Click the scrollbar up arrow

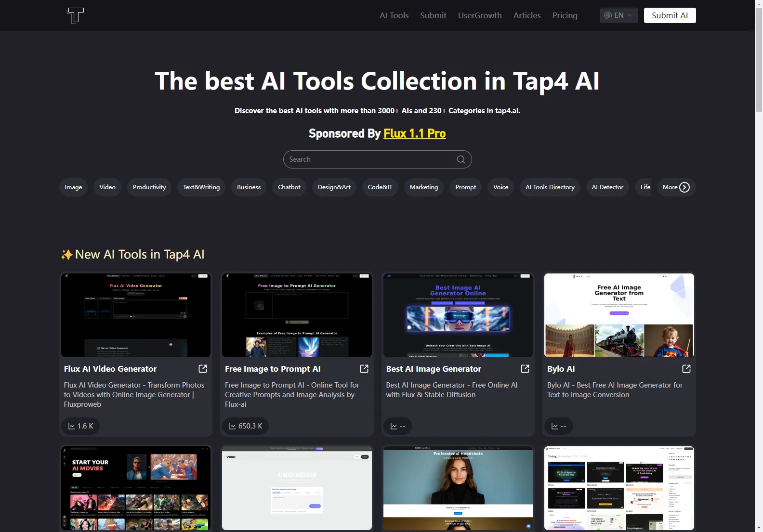pos(759,4)
